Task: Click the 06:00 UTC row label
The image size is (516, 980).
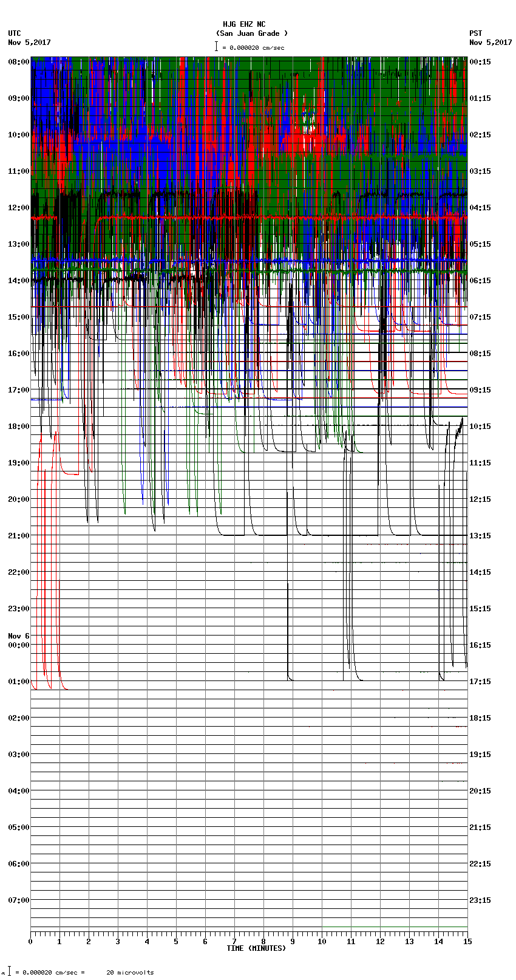Action: (19, 864)
